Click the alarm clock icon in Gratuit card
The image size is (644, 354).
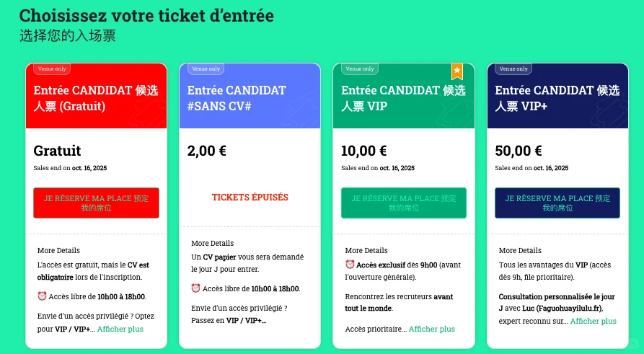[x=42, y=296]
